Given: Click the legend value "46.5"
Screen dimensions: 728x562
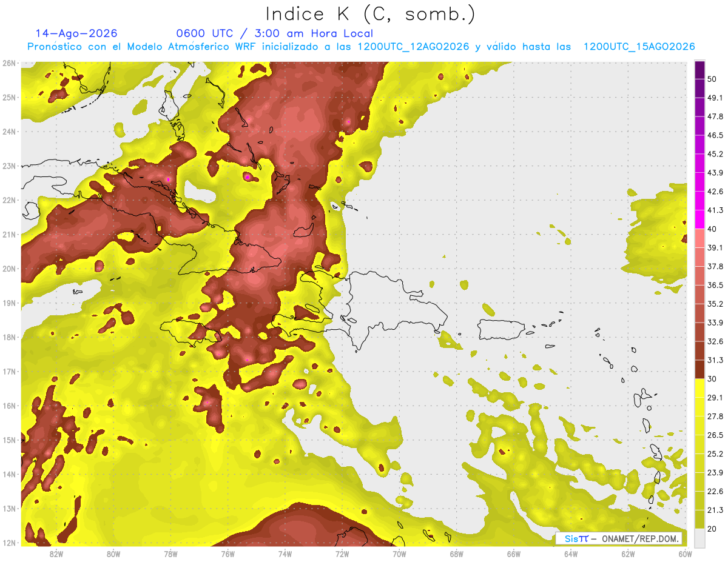Looking at the screenshot, I should [715, 135].
